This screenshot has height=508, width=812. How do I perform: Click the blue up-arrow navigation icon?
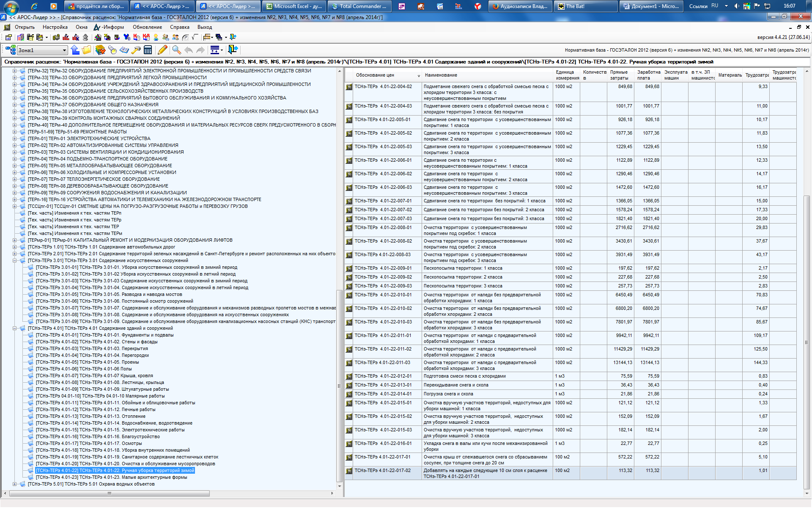coord(75,50)
